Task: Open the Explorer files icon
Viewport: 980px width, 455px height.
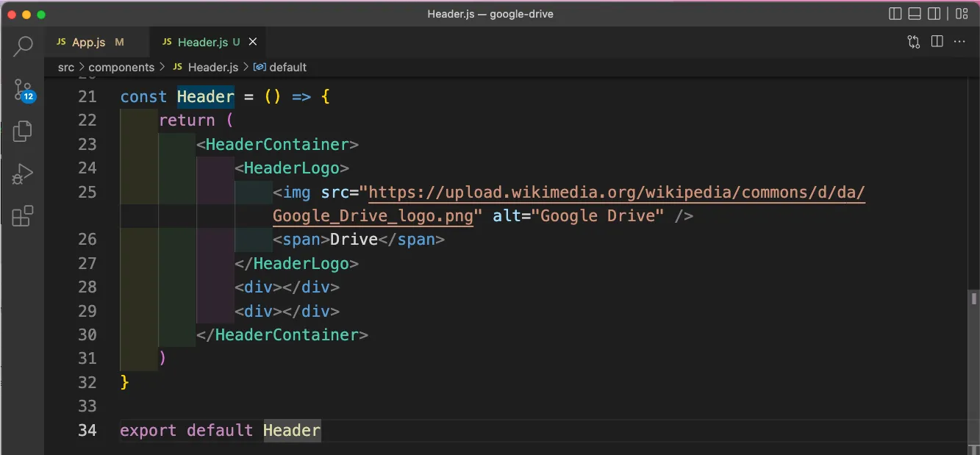Action: pyautogui.click(x=23, y=131)
